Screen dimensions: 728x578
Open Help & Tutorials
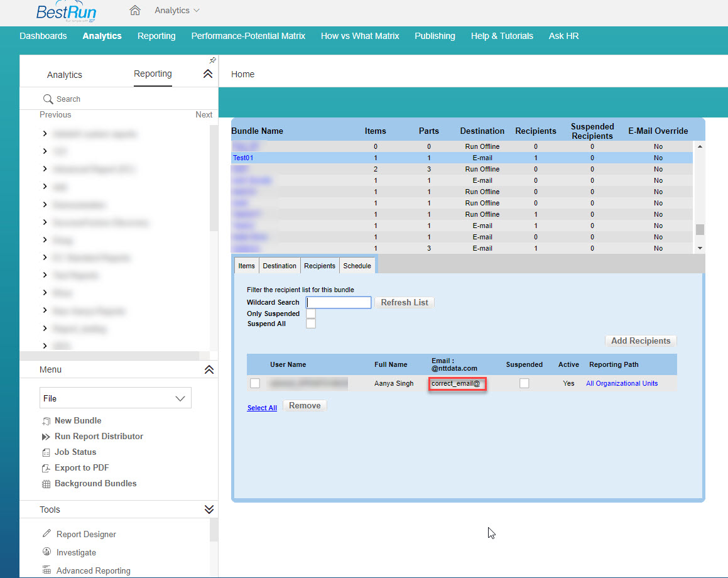[502, 36]
